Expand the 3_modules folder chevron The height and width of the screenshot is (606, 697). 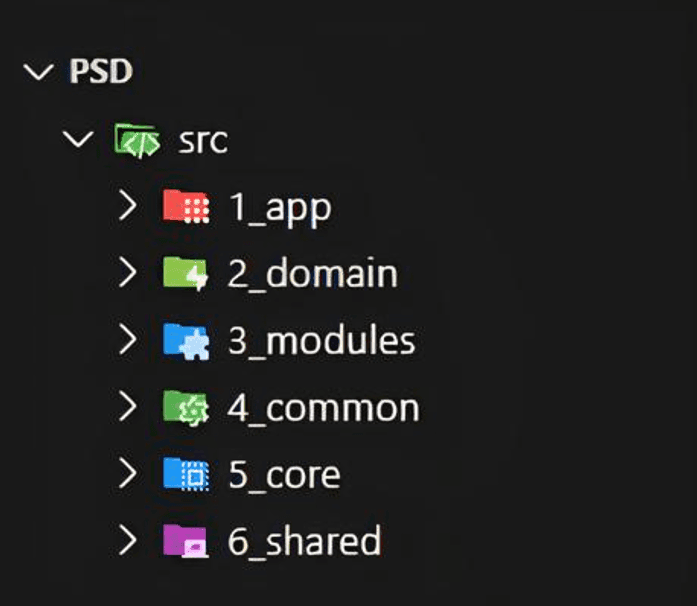(x=127, y=340)
